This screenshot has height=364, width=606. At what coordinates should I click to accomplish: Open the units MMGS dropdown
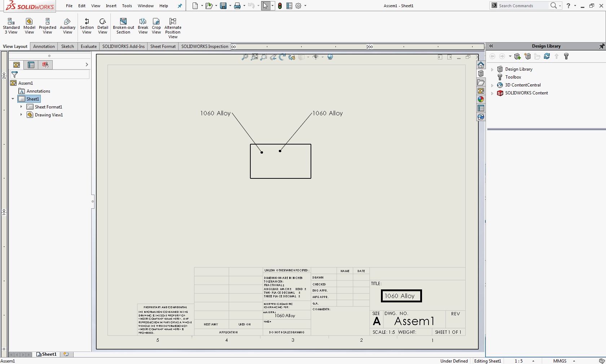pos(574,361)
